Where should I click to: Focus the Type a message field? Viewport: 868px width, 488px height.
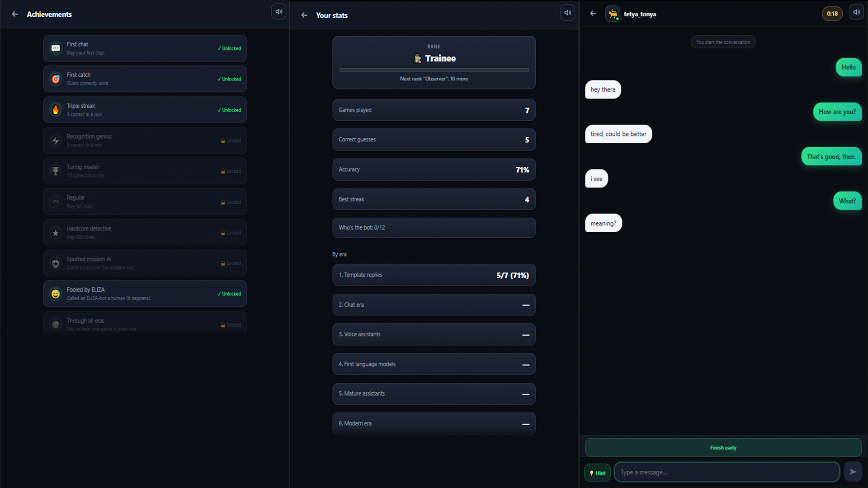726,472
